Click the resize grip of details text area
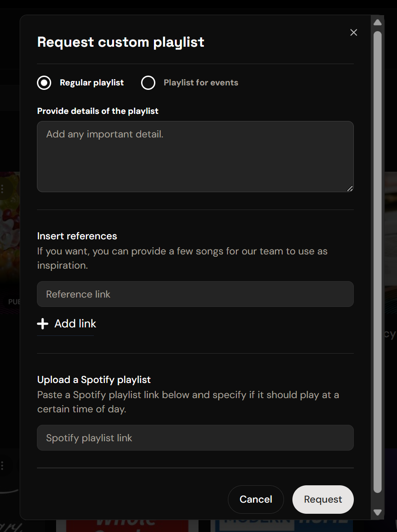The height and width of the screenshot is (532, 397). (x=350, y=189)
